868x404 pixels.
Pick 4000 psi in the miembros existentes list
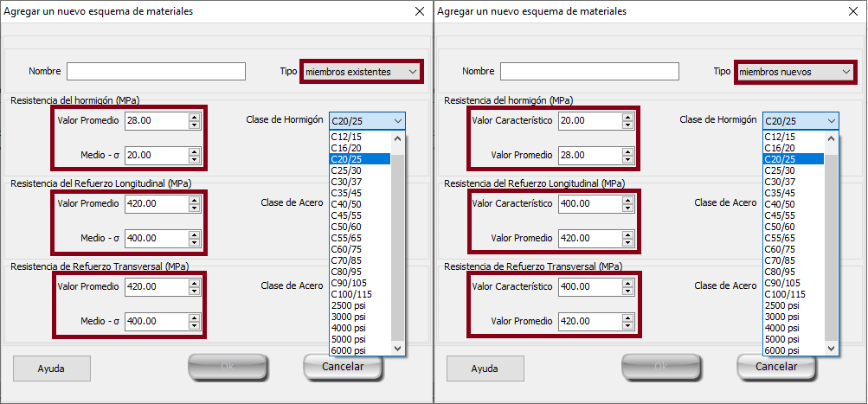[348, 328]
